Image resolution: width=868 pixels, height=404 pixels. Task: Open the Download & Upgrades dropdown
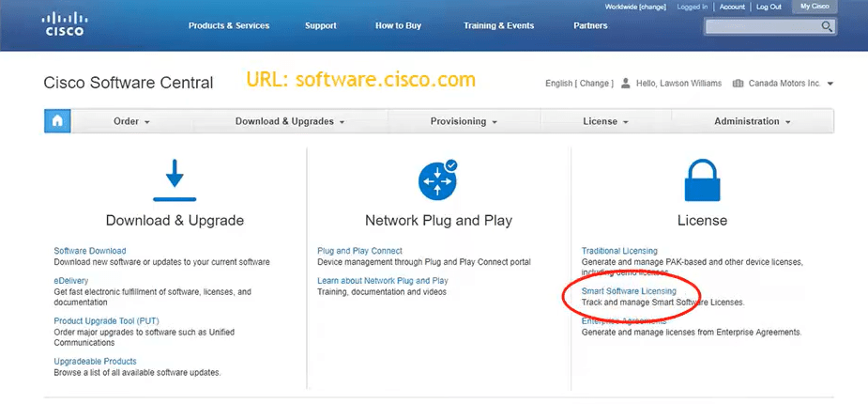290,121
